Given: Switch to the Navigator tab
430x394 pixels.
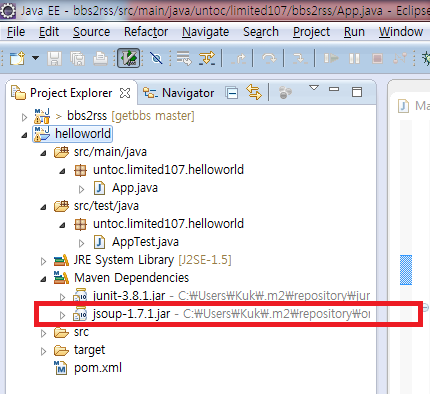Looking at the screenshot, I should [179, 93].
